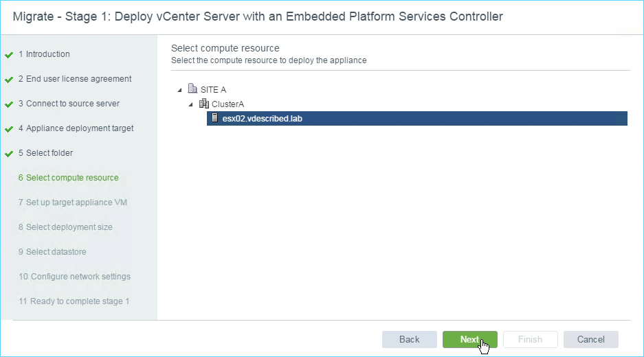Click the ClusterA cluster icon
Viewport: 644px width, 357px height.
[203, 104]
